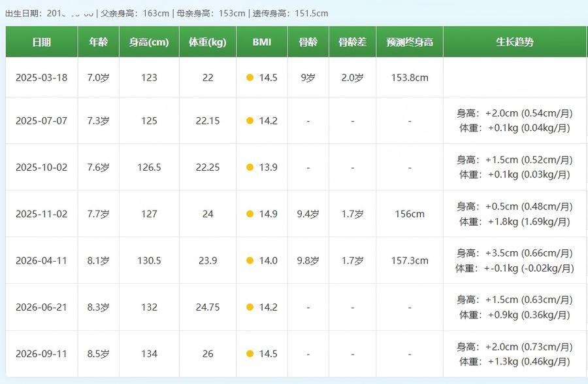
Task: Click the height value 123
Action: (x=149, y=78)
